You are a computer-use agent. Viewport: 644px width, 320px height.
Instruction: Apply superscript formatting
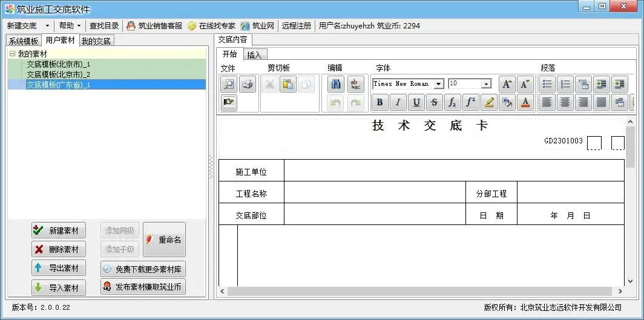pos(471,103)
